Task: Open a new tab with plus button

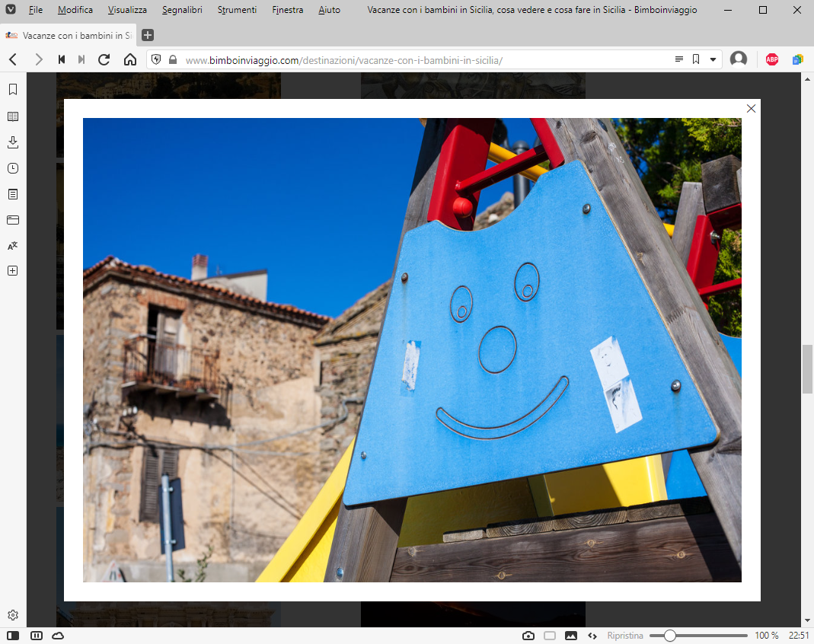Action: click(x=148, y=35)
